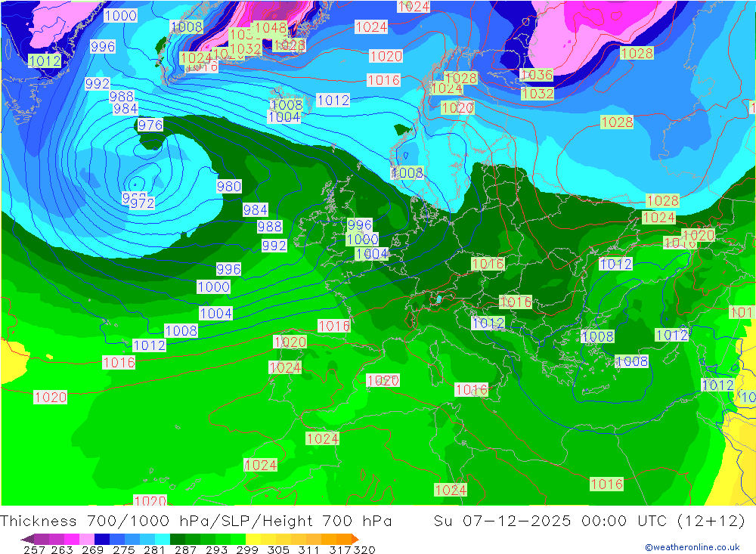Pick the brightest green legend swatch
756x554 pixels.
point(238,539)
